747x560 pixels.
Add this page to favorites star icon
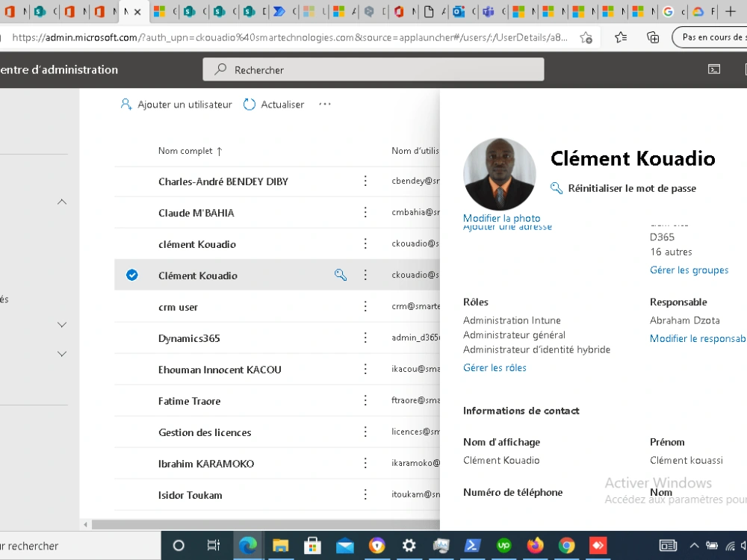586,37
